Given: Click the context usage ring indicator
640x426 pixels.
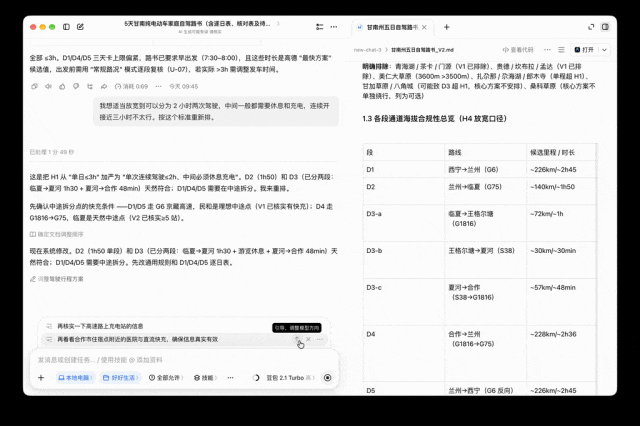Looking at the screenshot, I should 256,378.
